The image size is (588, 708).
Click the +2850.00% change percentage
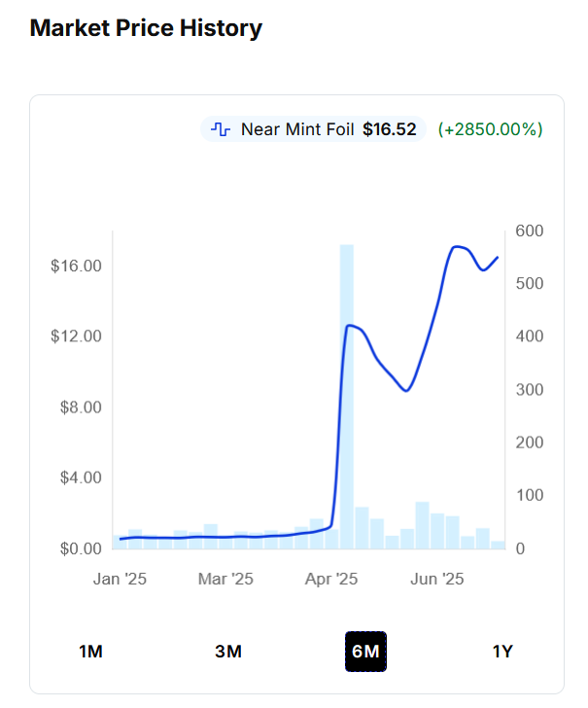[x=490, y=129]
